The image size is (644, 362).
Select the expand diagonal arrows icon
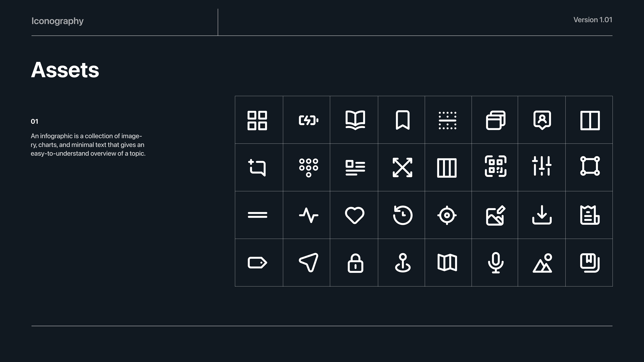click(x=402, y=167)
